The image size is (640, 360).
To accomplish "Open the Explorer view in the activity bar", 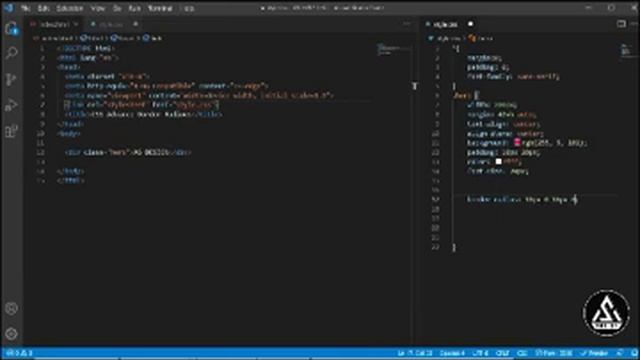I will (x=11, y=29).
